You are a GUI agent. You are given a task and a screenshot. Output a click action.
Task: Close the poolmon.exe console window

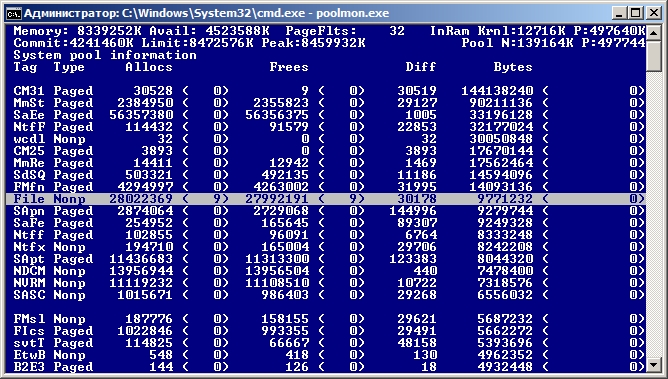coord(654,13)
